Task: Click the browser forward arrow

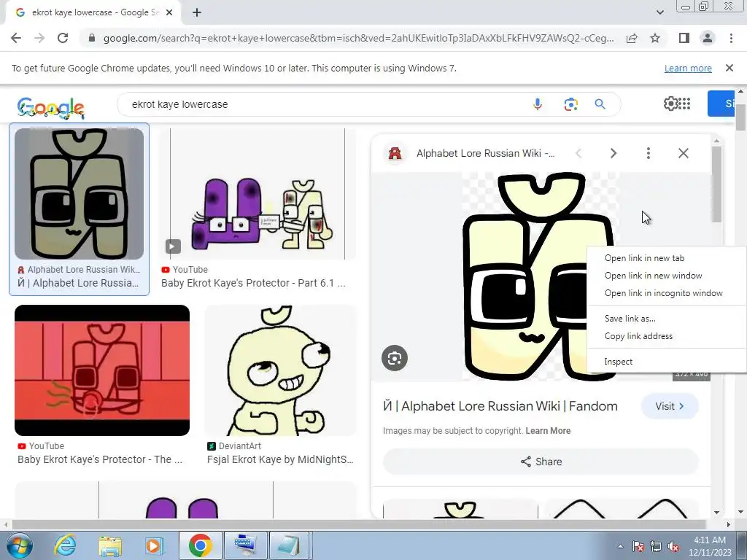Action: click(x=39, y=38)
